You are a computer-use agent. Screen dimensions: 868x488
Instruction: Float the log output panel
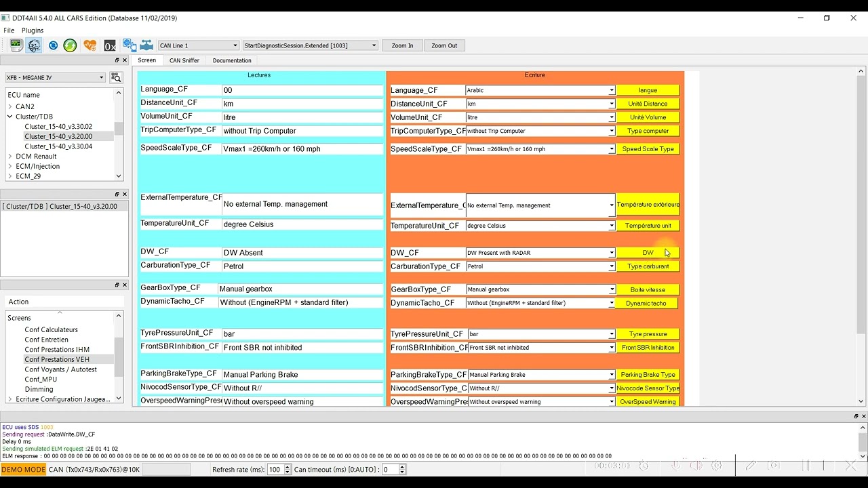pyautogui.click(x=856, y=416)
